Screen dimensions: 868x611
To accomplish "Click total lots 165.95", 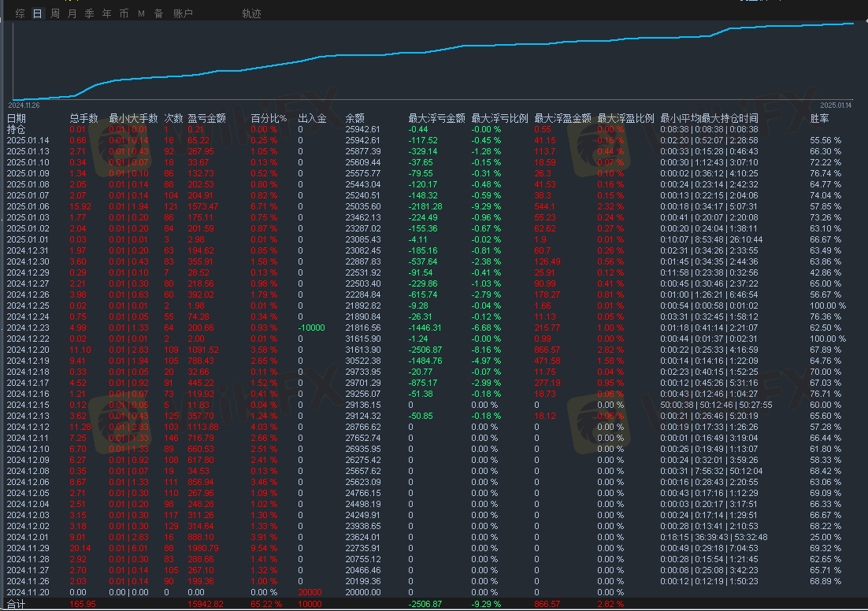I will click(x=83, y=604).
